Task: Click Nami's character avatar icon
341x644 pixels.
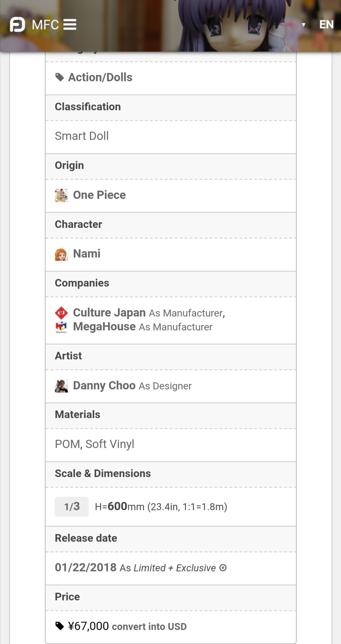Action: click(61, 254)
